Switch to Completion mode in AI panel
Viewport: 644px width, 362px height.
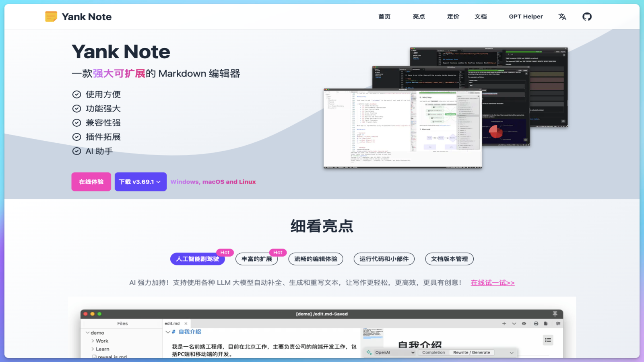click(433, 352)
